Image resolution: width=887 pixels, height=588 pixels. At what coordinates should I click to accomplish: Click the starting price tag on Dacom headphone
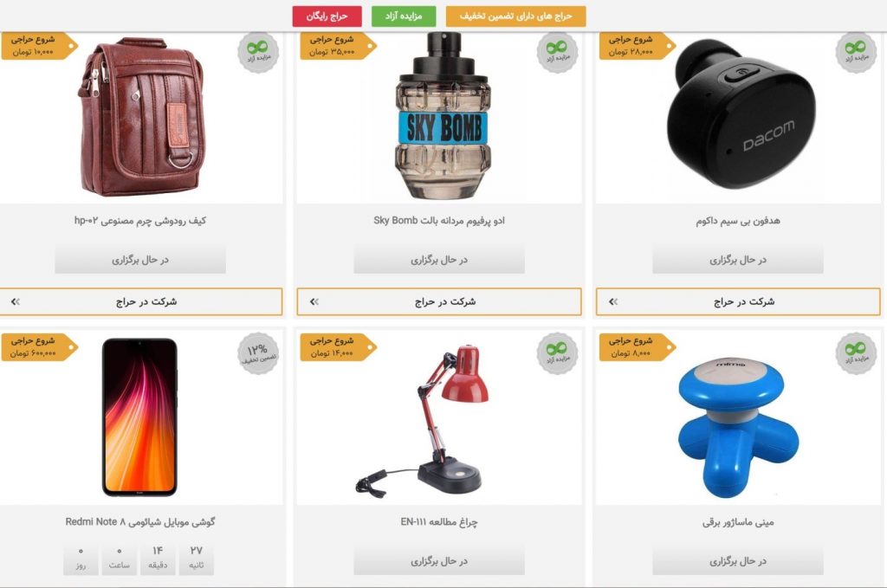(x=635, y=46)
